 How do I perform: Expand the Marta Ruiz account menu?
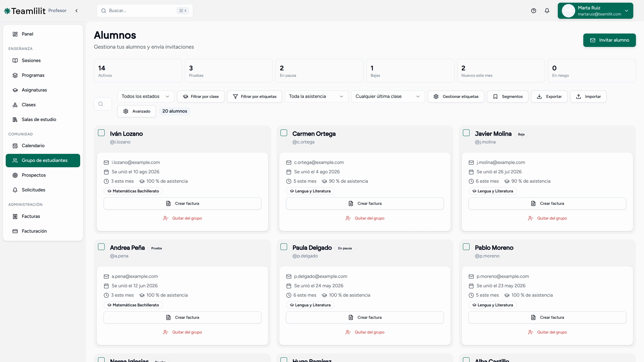pos(595,11)
